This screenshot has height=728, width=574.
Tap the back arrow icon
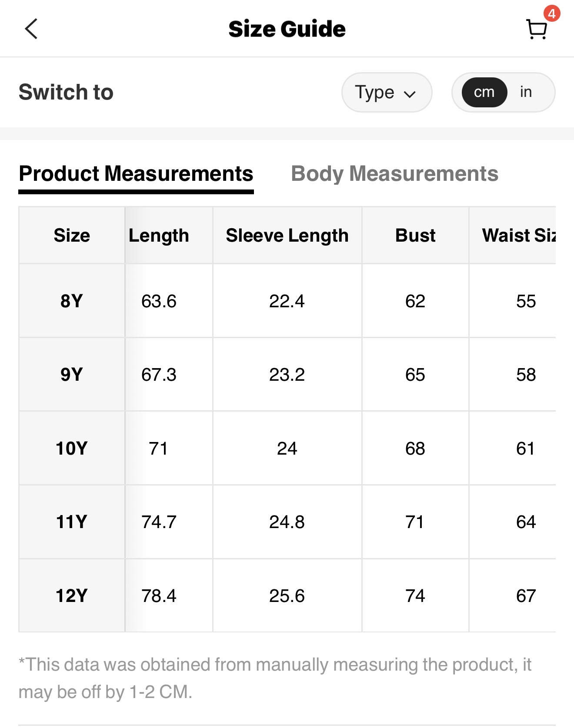(31, 29)
